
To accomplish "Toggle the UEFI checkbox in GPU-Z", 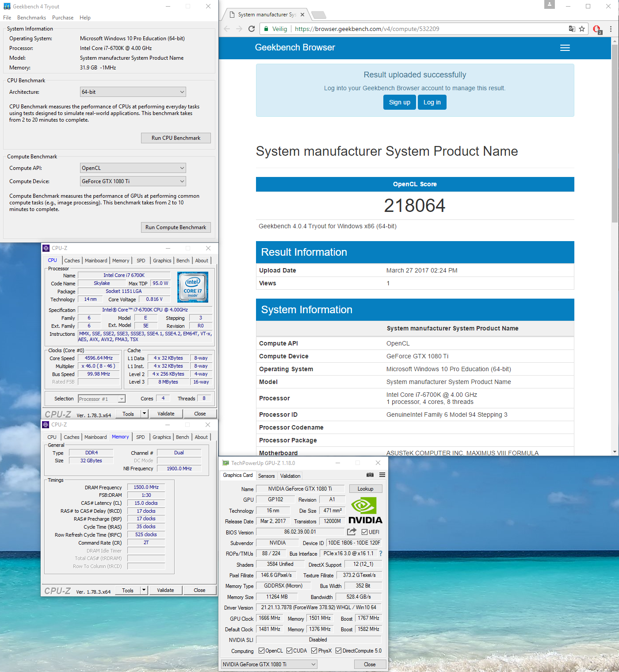I will click(x=364, y=532).
